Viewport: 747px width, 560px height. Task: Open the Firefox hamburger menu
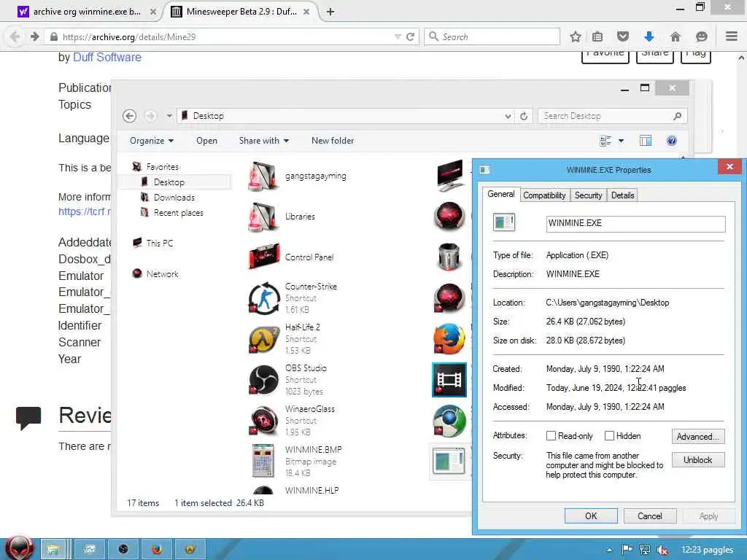tap(732, 36)
